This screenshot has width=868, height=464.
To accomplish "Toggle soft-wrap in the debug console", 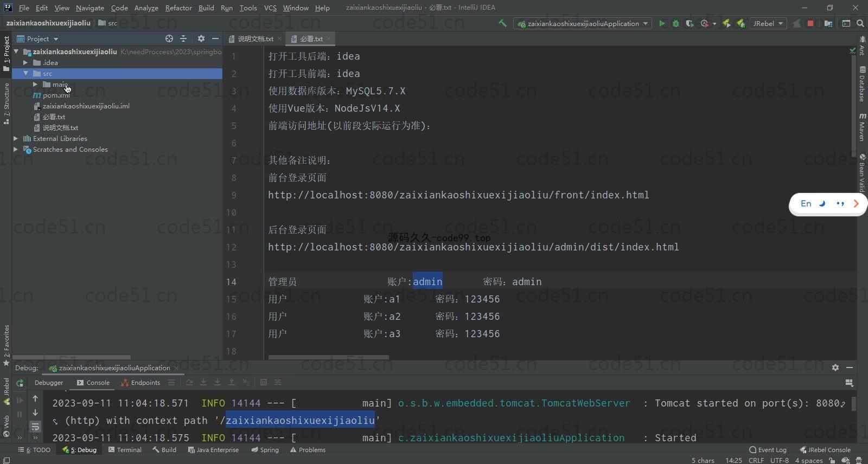I will coord(35,427).
